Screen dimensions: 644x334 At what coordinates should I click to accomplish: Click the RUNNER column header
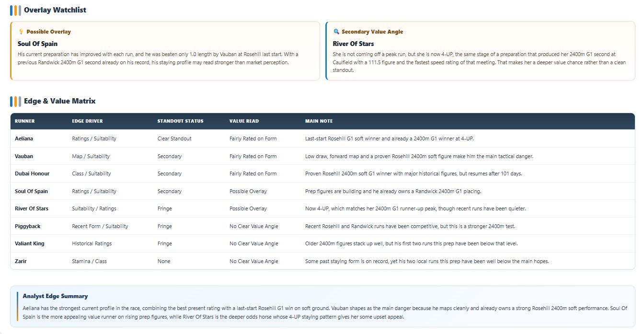(x=25, y=121)
